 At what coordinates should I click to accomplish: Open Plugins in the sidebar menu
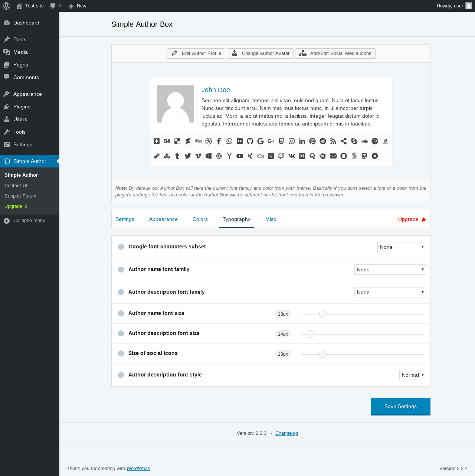click(30, 107)
